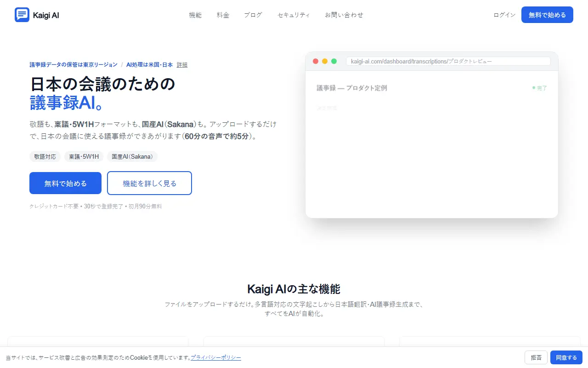Click the AI処理は米国・日本 text

tap(150, 65)
